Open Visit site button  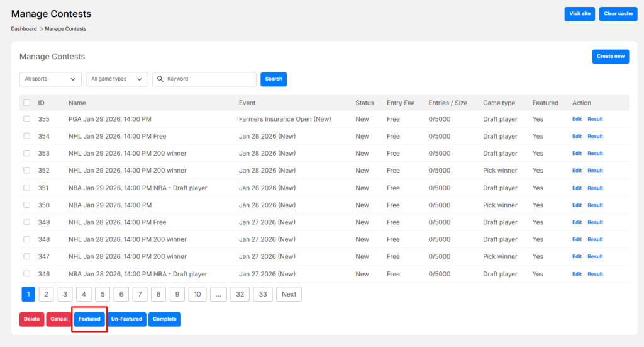click(579, 14)
